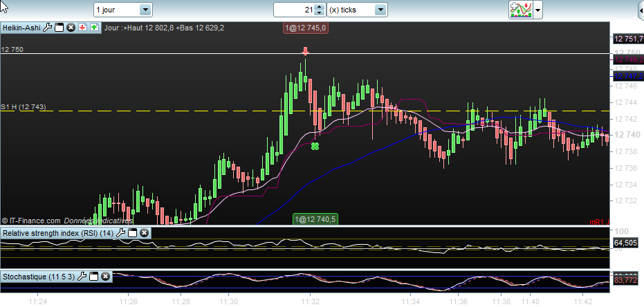Open Heikin-Ashi settings wrench

(x=48, y=28)
